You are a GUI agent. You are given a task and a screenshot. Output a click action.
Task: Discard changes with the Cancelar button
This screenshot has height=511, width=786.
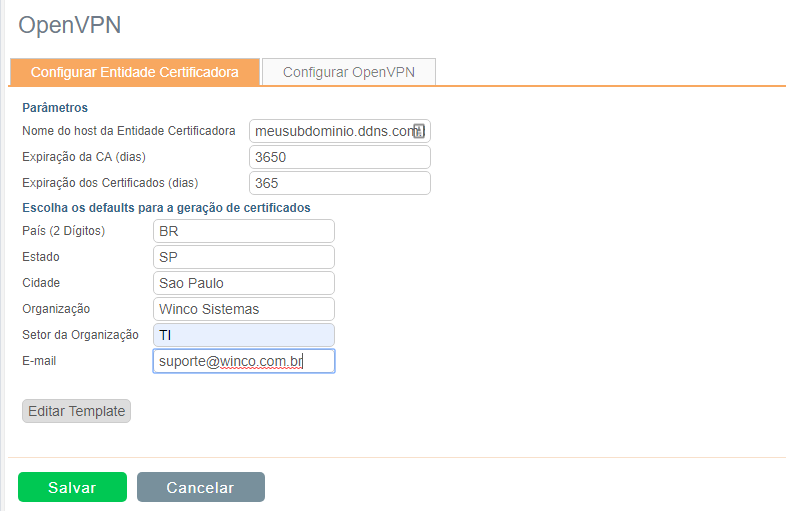pyautogui.click(x=201, y=487)
